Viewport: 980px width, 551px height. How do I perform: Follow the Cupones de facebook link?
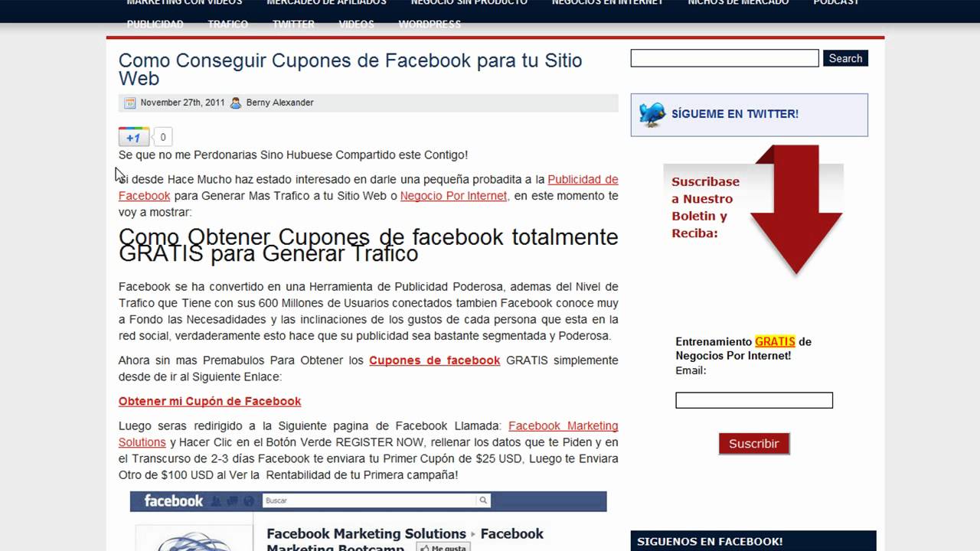(434, 360)
